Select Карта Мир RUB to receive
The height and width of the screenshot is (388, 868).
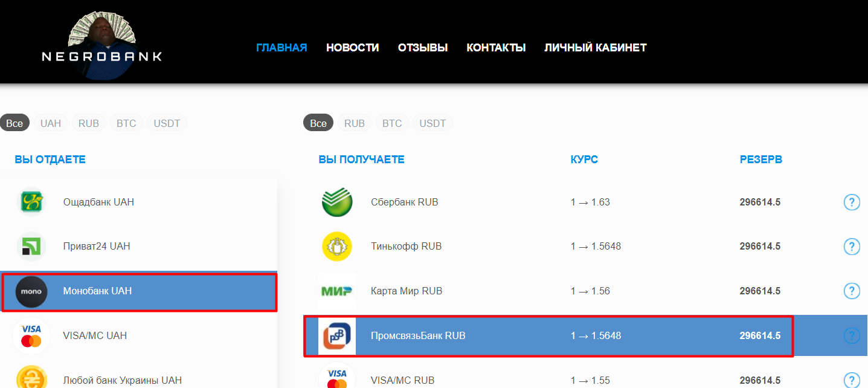pyautogui.click(x=585, y=291)
